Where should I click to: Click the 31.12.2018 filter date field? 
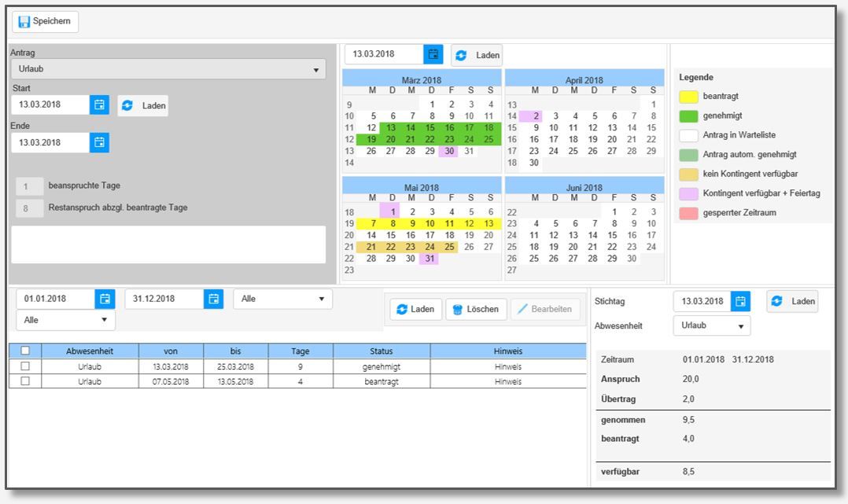coord(164,299)
